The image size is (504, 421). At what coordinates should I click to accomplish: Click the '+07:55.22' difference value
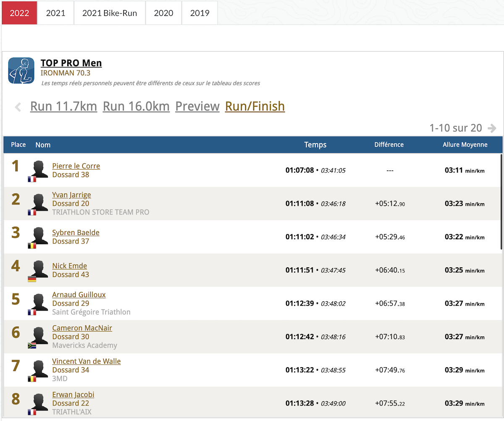390,403
